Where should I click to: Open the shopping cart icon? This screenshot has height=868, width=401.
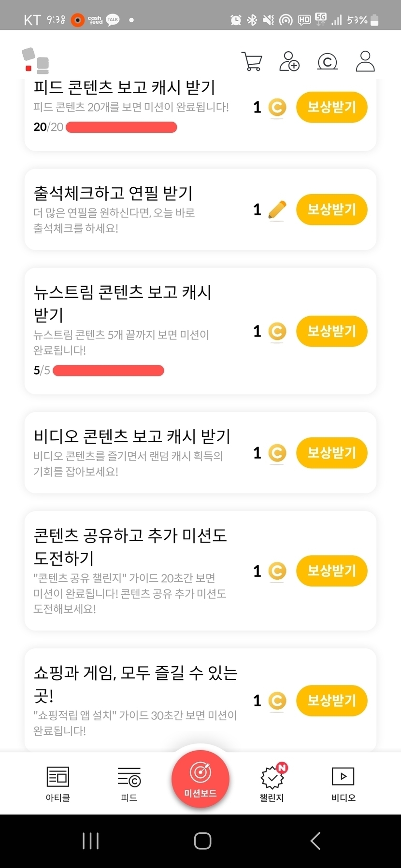click(251, 62)
